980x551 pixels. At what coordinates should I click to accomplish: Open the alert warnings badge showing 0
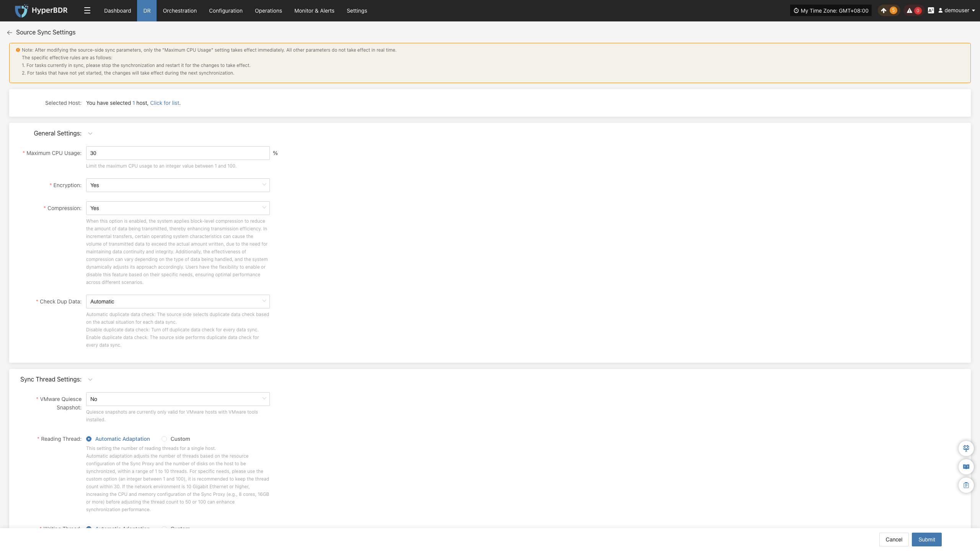tap(913, 11)
